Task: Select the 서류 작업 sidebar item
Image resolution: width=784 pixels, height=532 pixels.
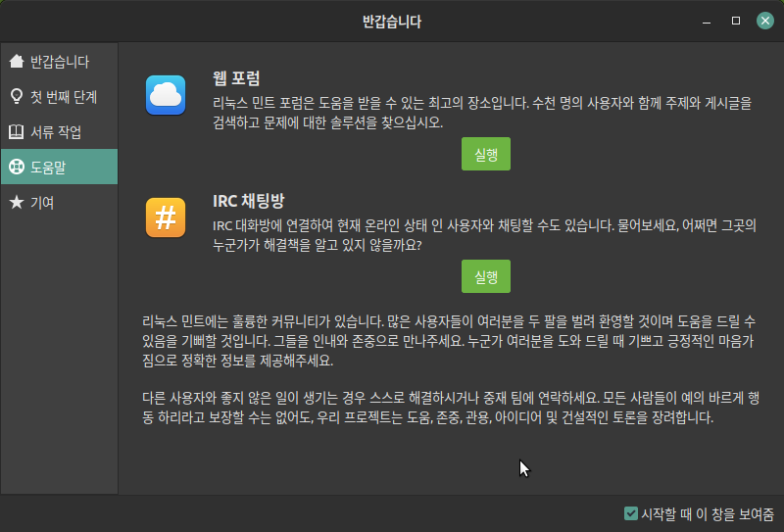Action: pyautogui.click(x=59, y=132)
